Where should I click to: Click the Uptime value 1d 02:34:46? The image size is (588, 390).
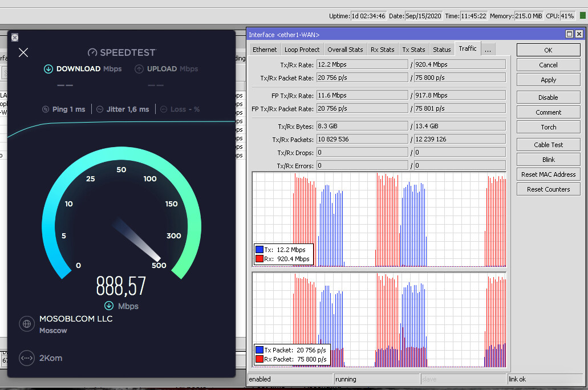coord(368,16)
